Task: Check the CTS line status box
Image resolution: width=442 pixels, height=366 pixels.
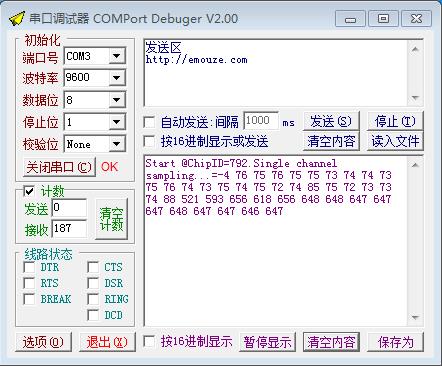Action: [x=93, y=267]
